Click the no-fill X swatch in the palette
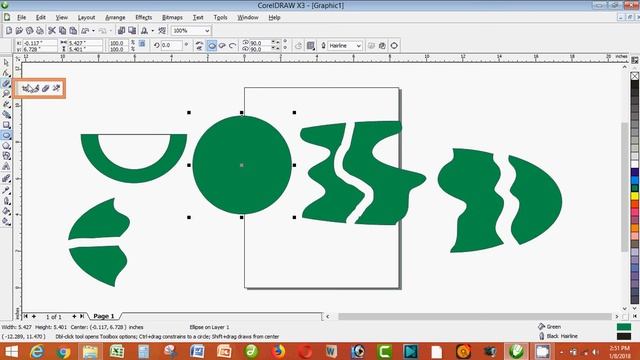The width and height of the screenshot is (640, 360). click(635, 76)
